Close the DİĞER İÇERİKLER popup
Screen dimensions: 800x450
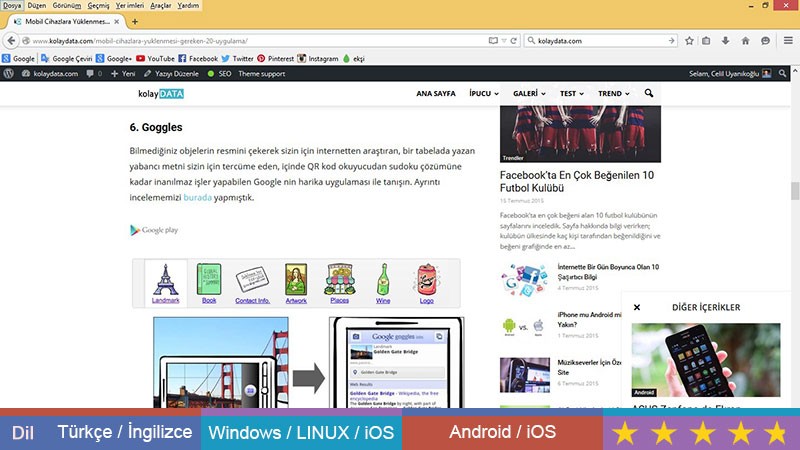click(637, 307)
